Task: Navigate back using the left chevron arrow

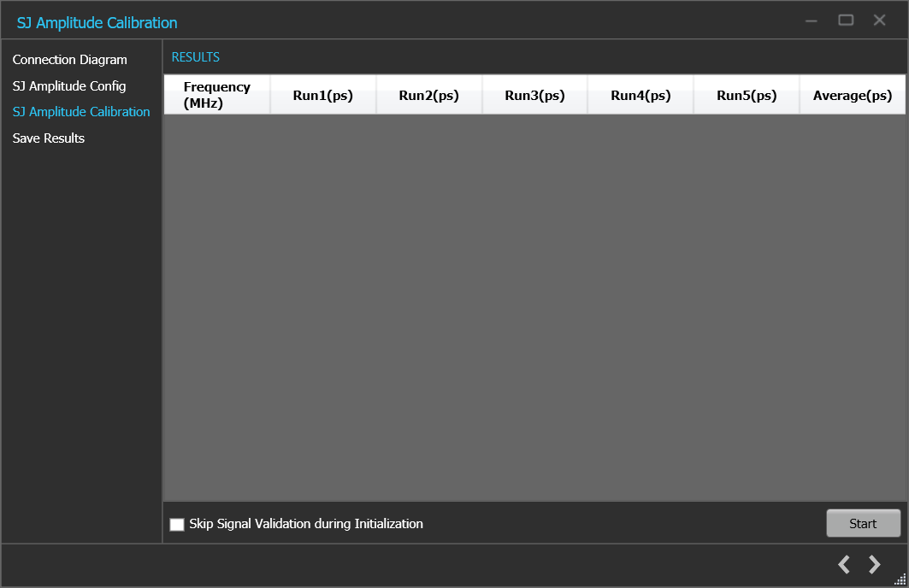Action: pyautogui.click(x=843, y=564)
